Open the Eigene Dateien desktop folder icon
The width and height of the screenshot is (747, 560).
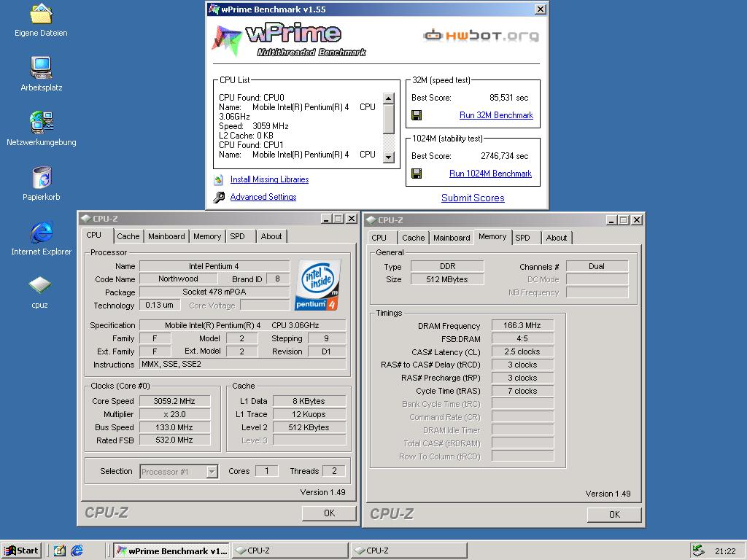[41, 15]
